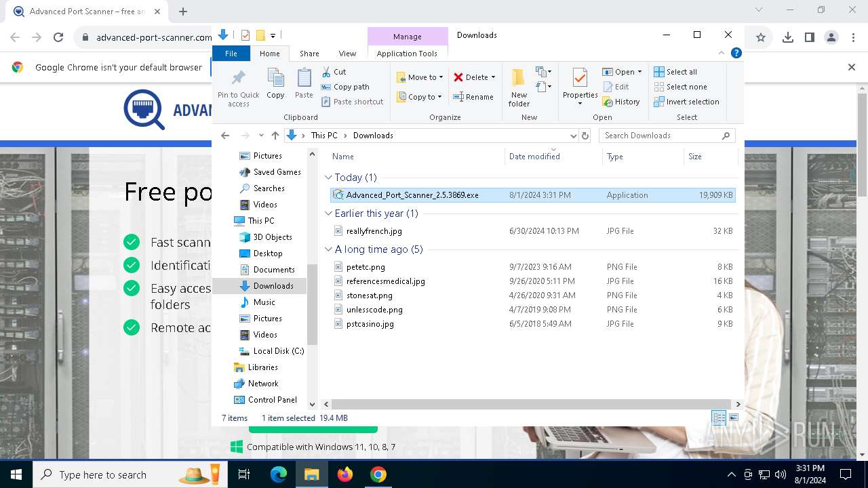The height and width of the screenshot is (488, 868).
Task: Click Select all
Action: click(x=675, y=72)
